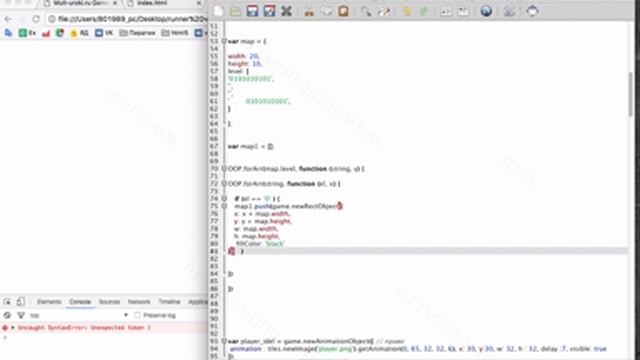Open the tools icon next to the globe
The width and height of the screenshot is (640, 360).
[509, 11]
